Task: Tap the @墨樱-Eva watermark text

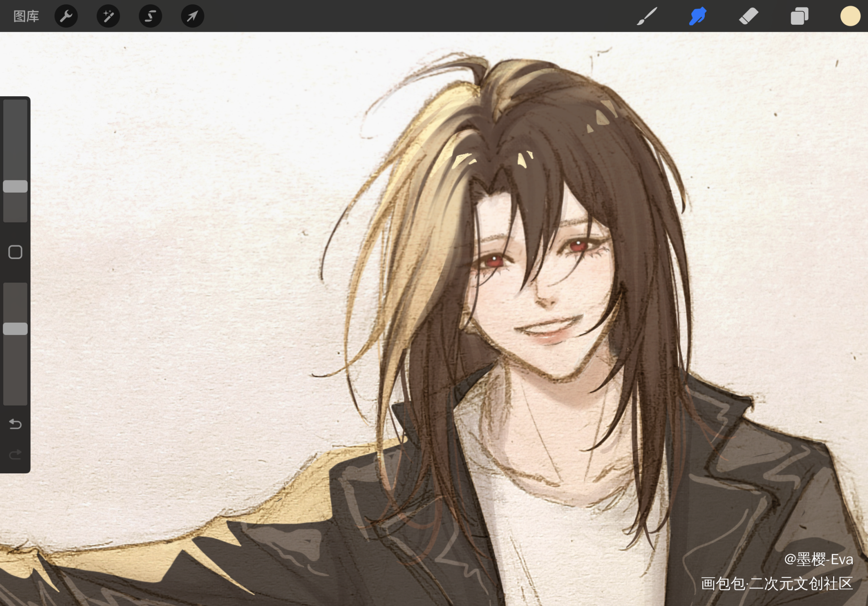Action: point(818,560)
